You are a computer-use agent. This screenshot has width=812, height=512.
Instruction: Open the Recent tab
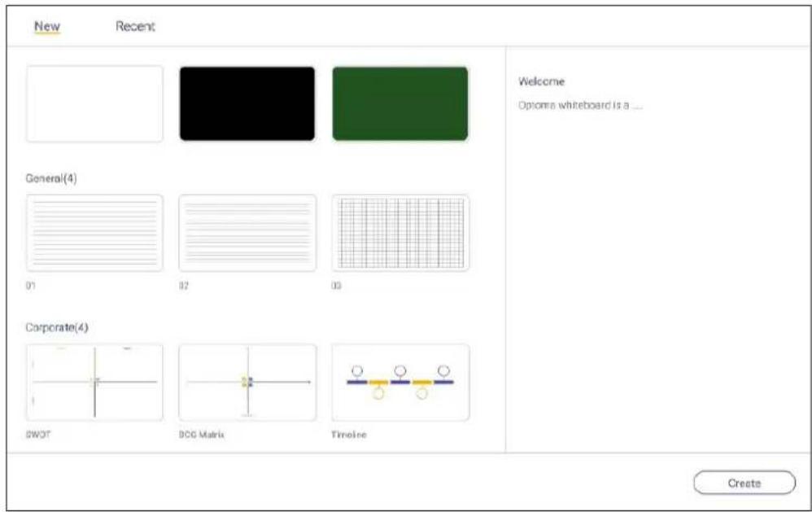135,26
